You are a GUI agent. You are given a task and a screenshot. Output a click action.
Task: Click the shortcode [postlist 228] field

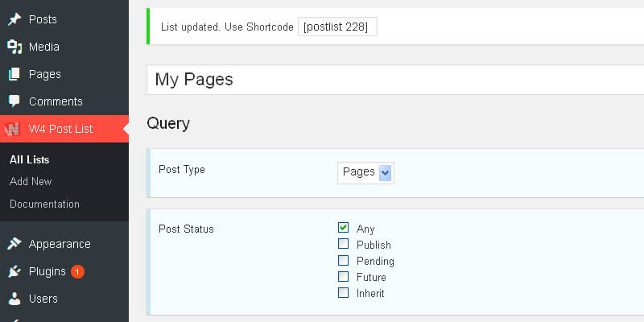point(336,27)
